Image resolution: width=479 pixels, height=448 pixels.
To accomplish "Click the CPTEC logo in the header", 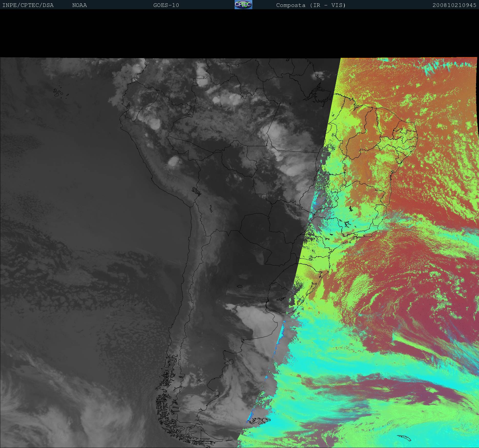I will [x=243, y=5].
